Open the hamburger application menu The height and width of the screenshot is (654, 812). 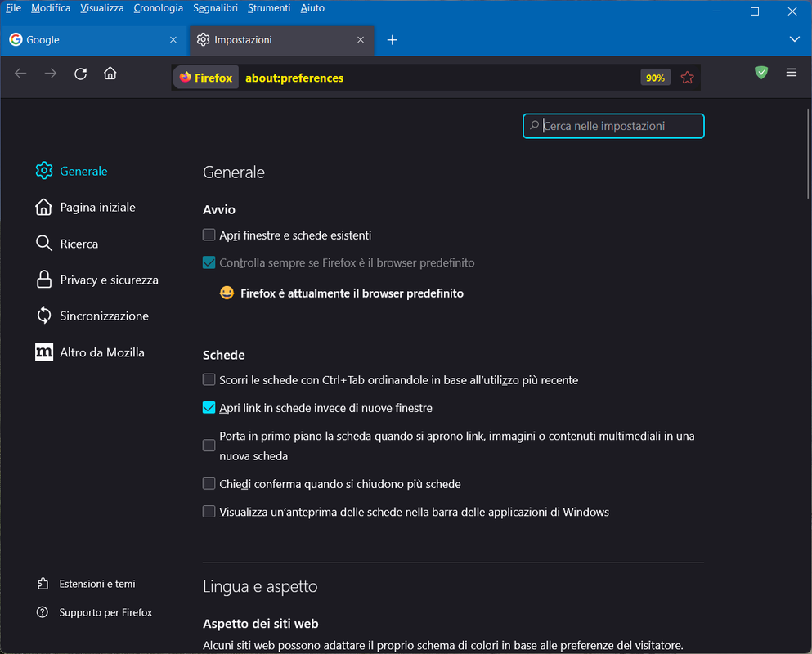pyautogui.click(x=791, y=73)
